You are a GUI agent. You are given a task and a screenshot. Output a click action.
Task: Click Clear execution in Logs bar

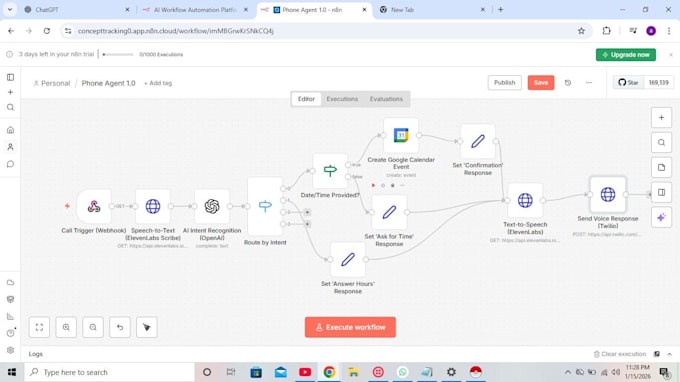620,354
